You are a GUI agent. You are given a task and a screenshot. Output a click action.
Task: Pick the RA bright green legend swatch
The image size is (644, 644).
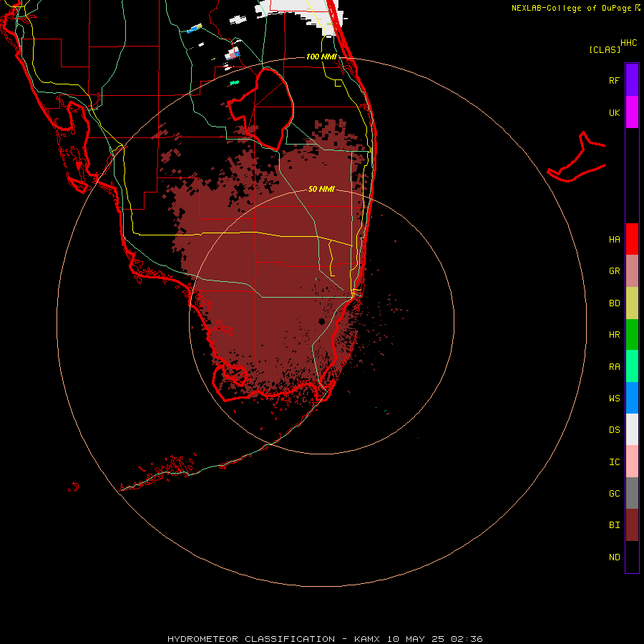632,366
